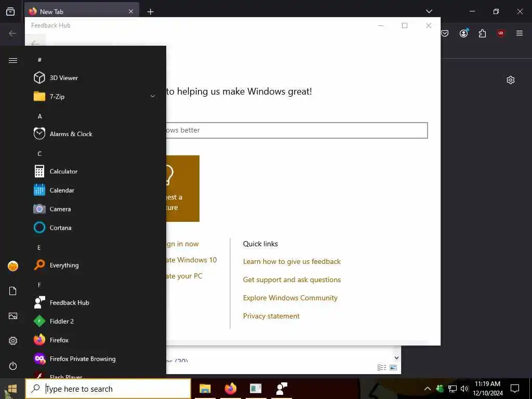This screenshot has width=532, height=399.
Task: Click Firefox back navigation arrow
Action: [12, 33]
